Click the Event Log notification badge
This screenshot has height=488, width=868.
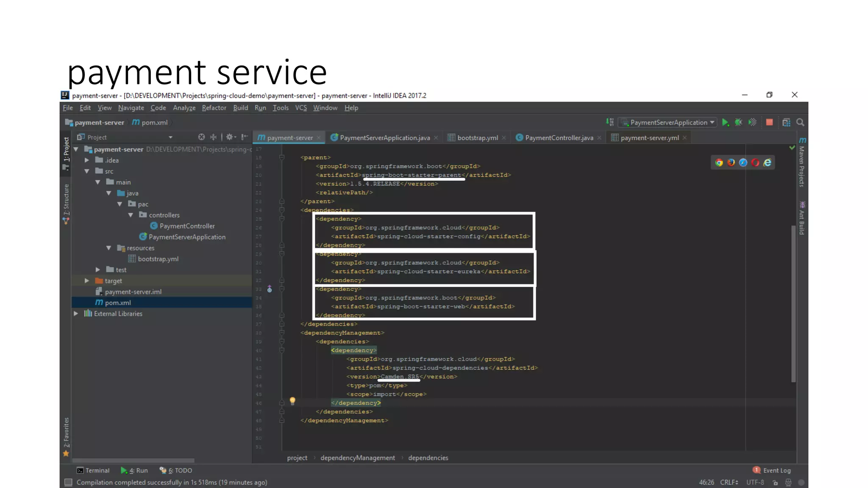756,470
